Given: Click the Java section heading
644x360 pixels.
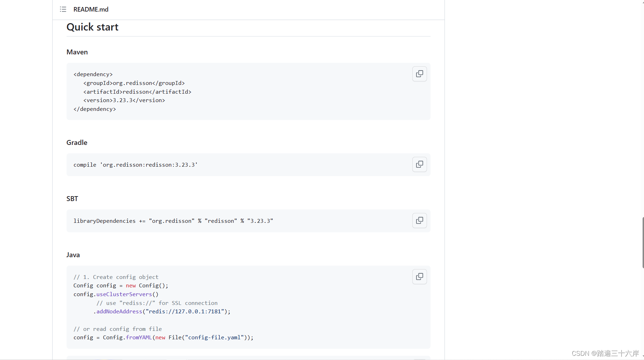Looking at the screenshot, I should [73, 255].
